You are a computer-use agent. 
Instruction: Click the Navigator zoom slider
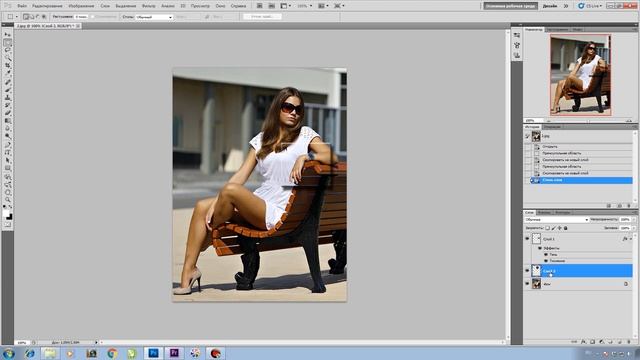click(x=588, y=121)
